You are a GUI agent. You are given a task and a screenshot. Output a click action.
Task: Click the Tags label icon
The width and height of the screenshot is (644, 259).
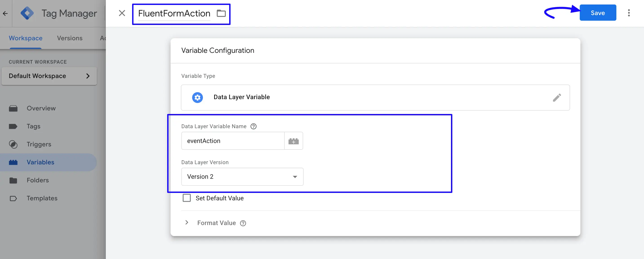[x=13, y=126]
